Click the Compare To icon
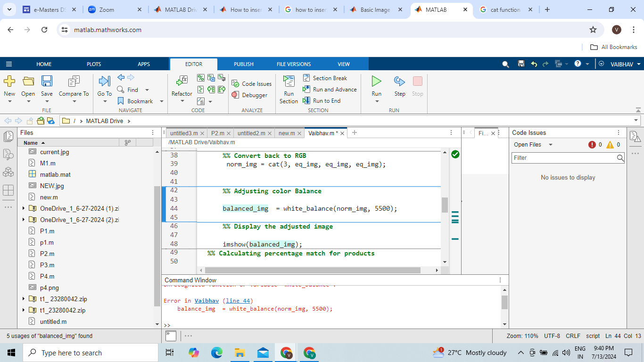The image size is (644, 362). (74, 81)
